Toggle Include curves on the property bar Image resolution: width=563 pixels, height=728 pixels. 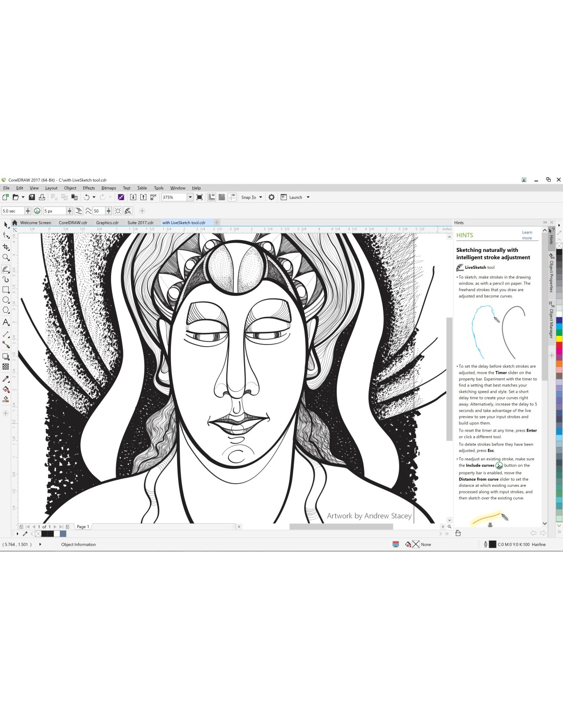(x=37, y=211)
